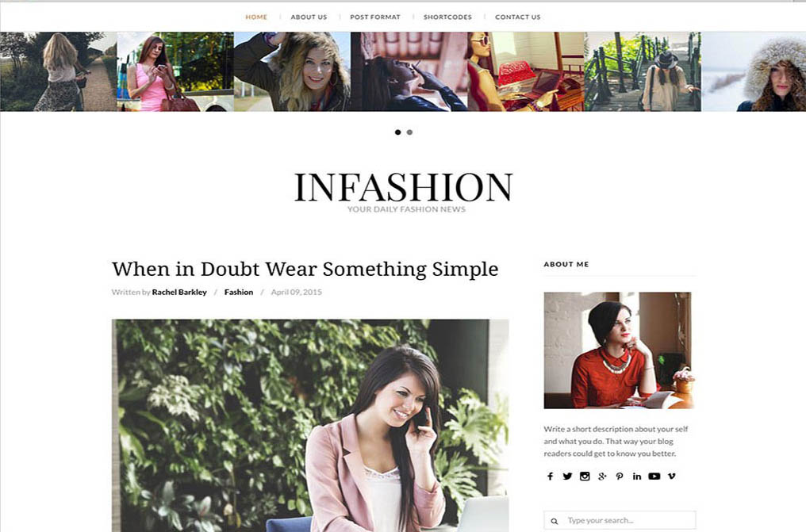Viewport: 806px width, 532px height.
Task: Click the search magnifier icon
Action: click(554, 521)
